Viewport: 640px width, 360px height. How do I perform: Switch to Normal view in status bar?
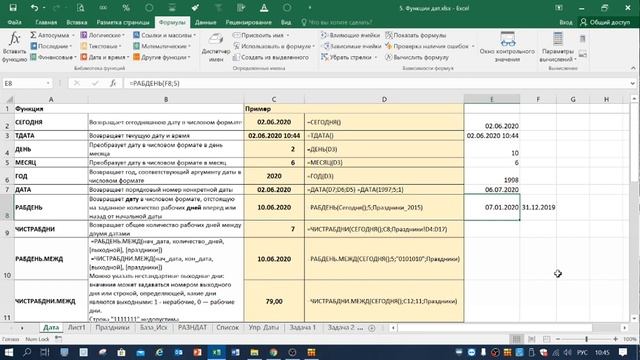tap(516, 339)
